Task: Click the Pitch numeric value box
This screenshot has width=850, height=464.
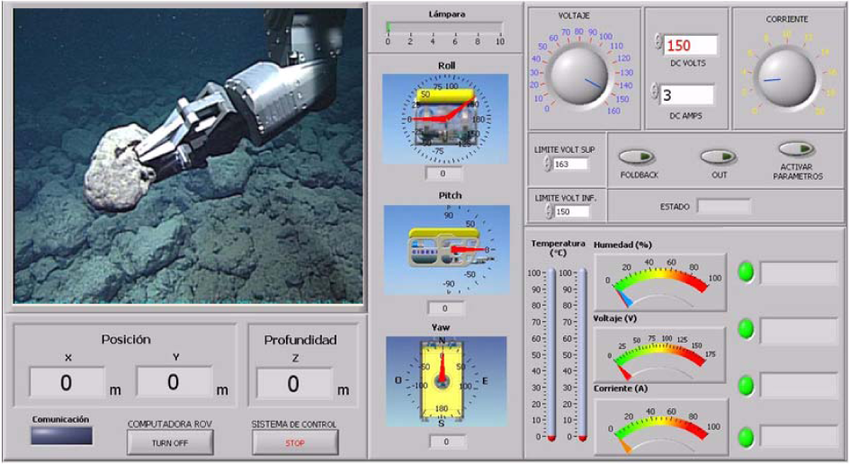Action: tap(445, 308)
